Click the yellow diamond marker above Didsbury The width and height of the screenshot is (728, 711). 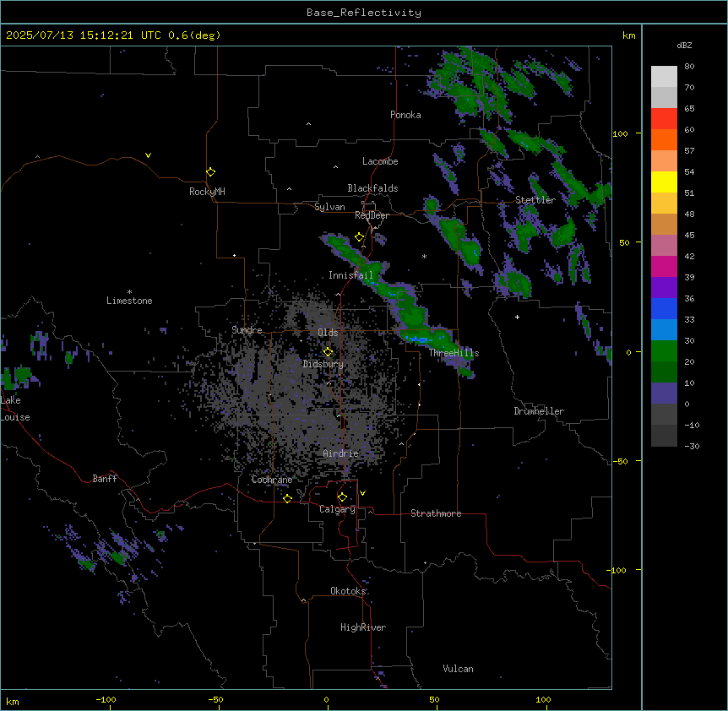coord(329,352)
